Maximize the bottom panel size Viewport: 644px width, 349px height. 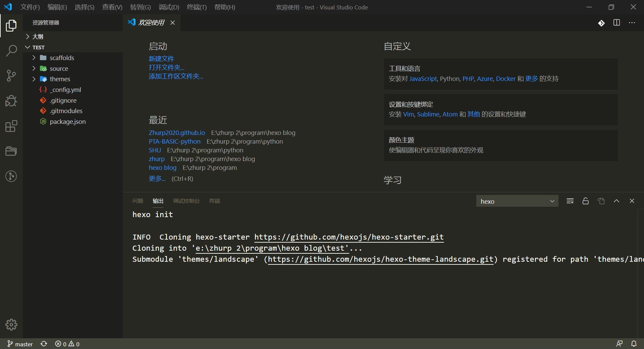616,201
